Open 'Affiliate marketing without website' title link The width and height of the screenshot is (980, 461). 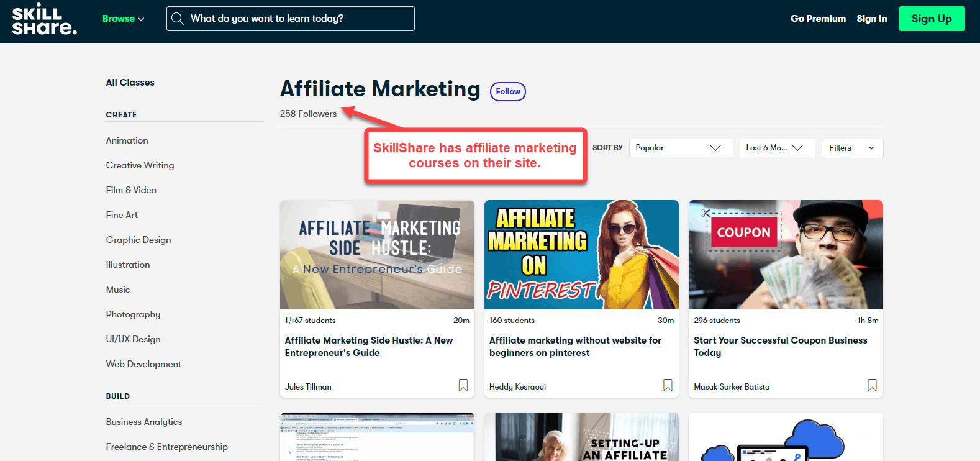coord(575,347)
